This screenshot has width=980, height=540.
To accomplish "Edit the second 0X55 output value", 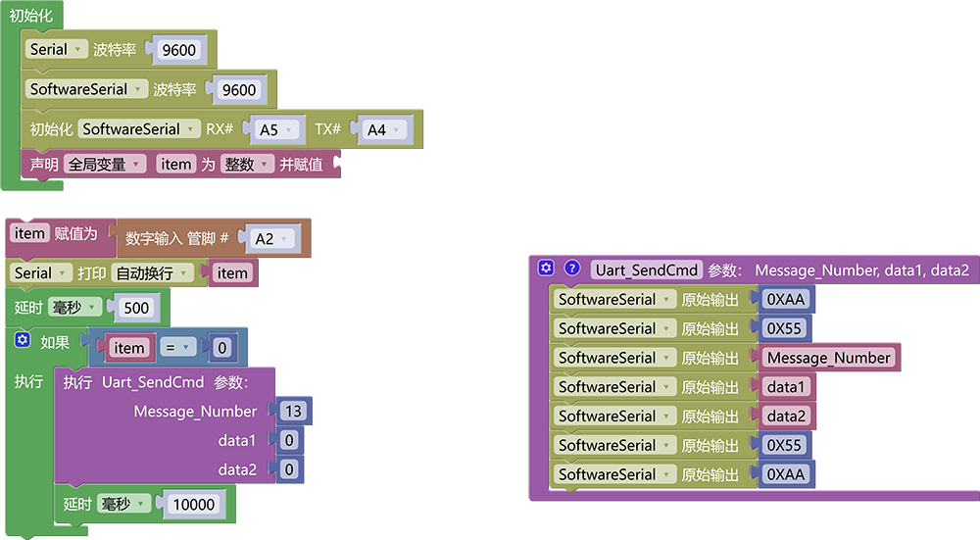I will [784, 445].
